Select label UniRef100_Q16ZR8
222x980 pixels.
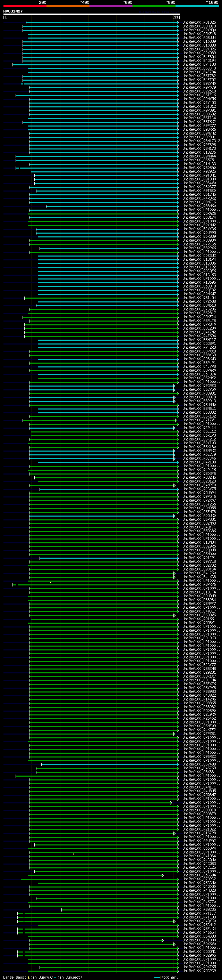199,833
